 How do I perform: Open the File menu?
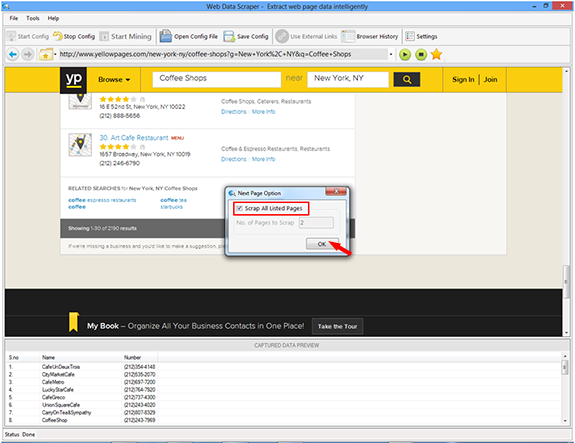coord(14,18)
